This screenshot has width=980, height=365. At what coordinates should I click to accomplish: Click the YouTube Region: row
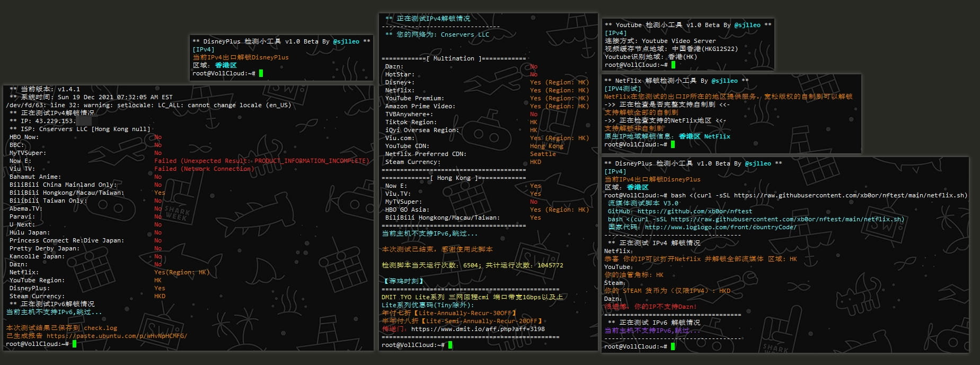[x=85, y=280]
